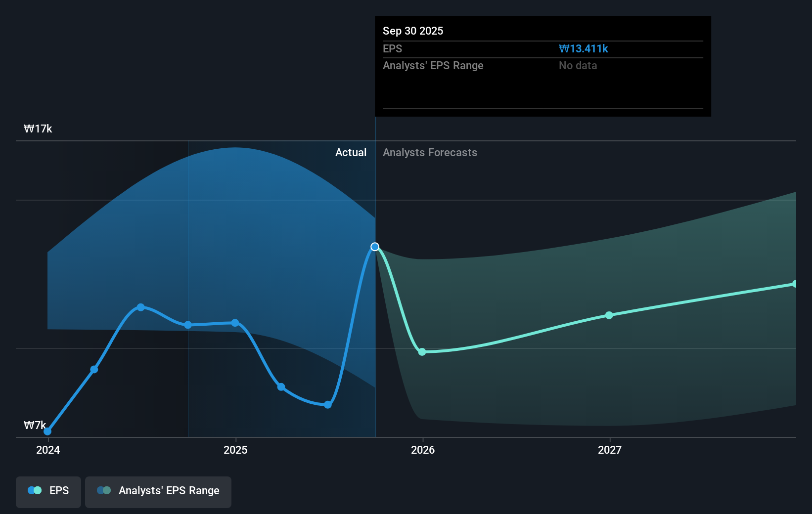Click the first 2024 EPS data point
The image size is (812, 514).
coord(47,431)
